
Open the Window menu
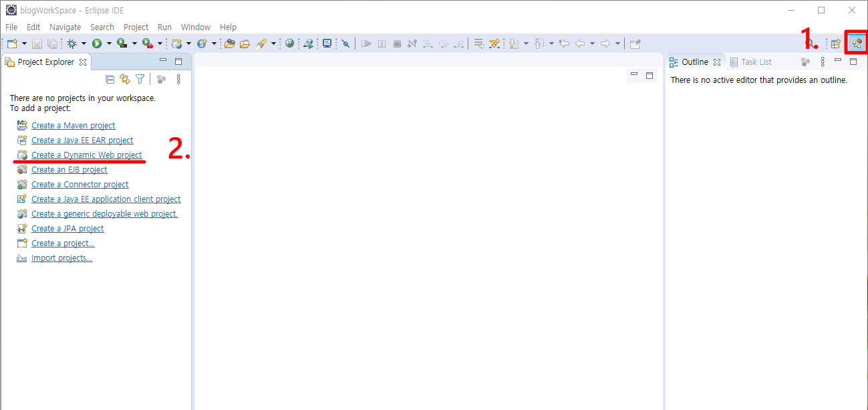click(x=196, y=27)
